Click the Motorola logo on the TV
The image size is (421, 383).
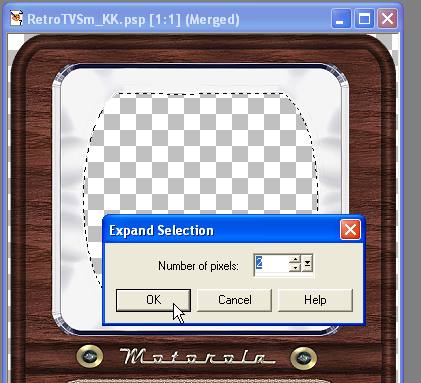(x=199, y=356)
